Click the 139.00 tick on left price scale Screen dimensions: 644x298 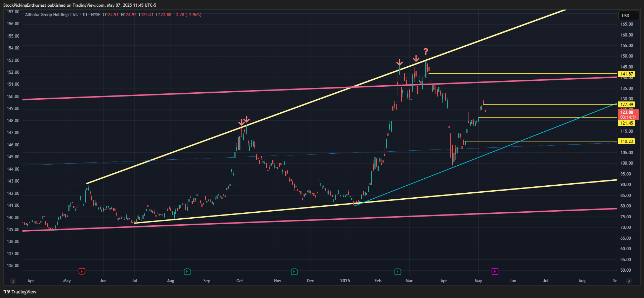(x=13, y=230)
